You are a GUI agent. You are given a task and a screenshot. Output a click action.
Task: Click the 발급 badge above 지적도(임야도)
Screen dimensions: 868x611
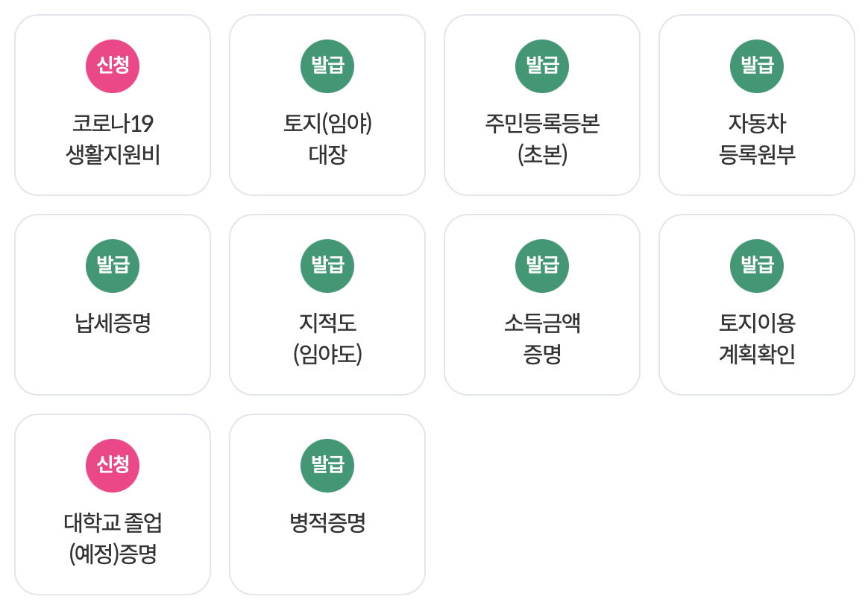point(327,266)
